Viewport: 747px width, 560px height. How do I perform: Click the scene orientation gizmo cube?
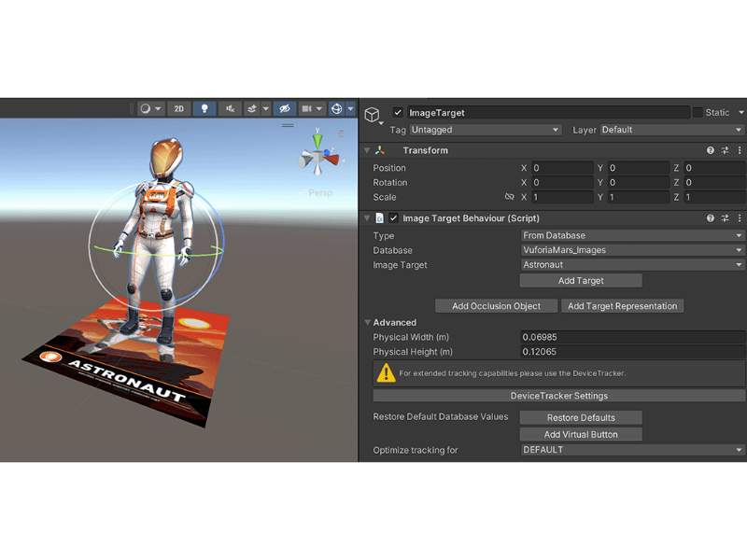click(x=318, y=160)
